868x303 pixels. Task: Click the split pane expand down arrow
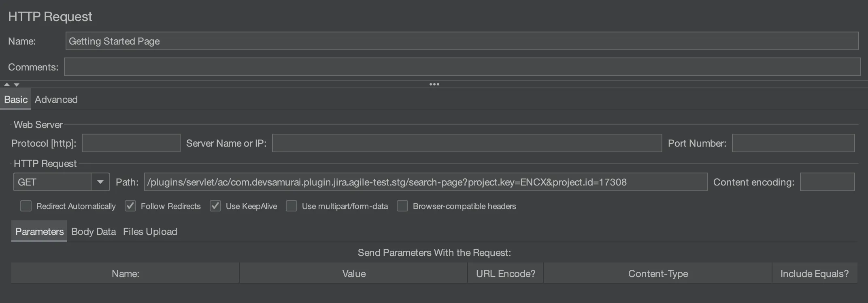[x=17, y=85]
